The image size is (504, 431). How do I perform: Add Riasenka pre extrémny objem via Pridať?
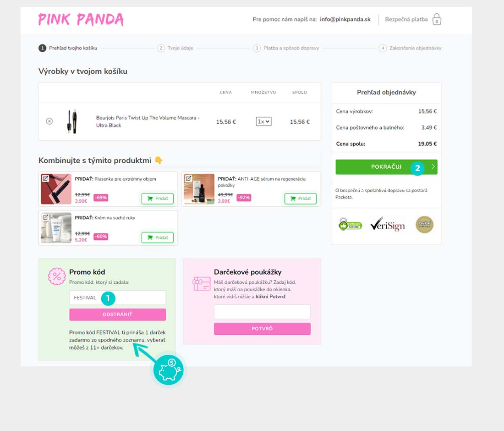[x=158, y=199]
